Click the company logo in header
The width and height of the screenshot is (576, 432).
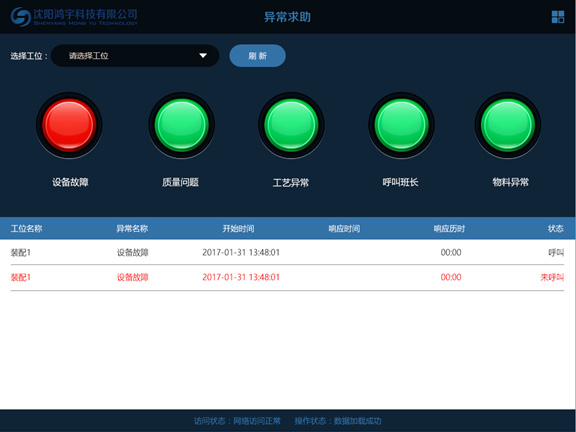pyautogui.click(x=74, y=17)
